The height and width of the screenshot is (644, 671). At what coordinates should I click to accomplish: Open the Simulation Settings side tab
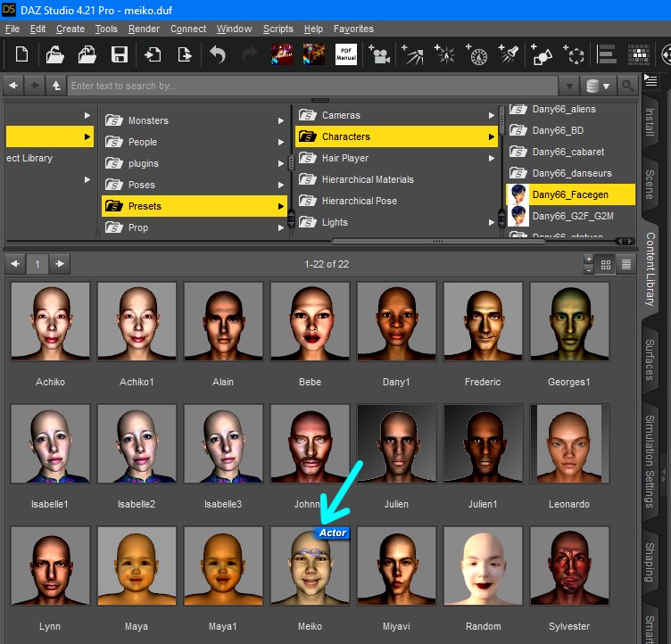tap(650, 461)
